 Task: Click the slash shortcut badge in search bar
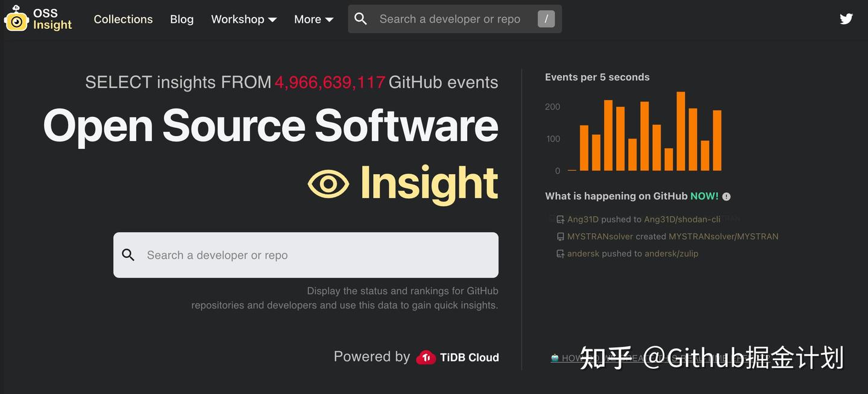[546, 19]
